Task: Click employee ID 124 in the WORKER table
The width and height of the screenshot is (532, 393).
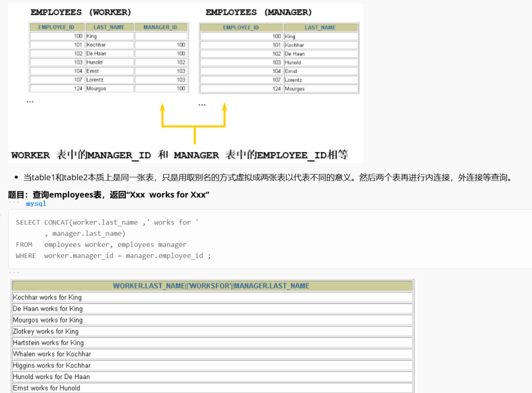Action: coord(78,88)
